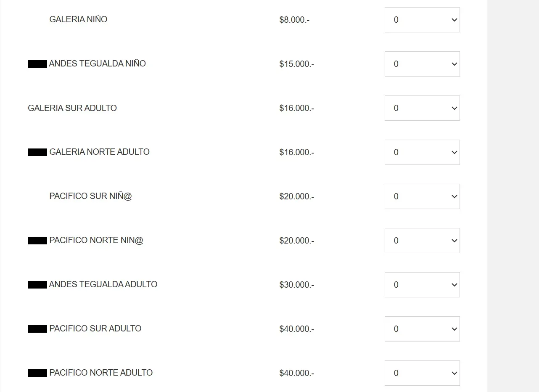Image resolution: width=539 pixels, height=392 pixels.
Task: Expand the GALERIA SUR ADULTO quantity selector
Action: click(422, 108)
